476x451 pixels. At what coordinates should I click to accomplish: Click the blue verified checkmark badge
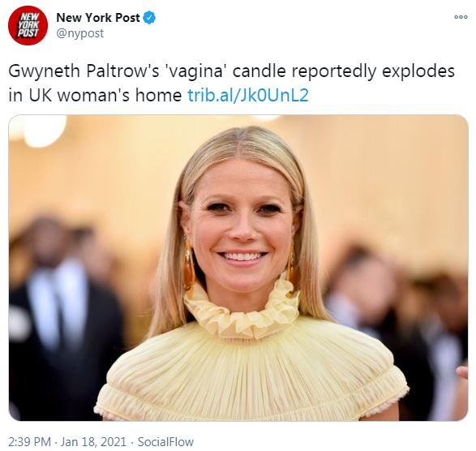pyautogui.click(x=149, y=18)
